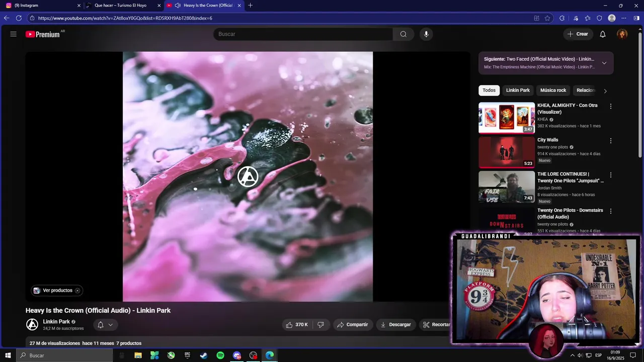Open the browser three-dots settings menu

pos(624,18)
